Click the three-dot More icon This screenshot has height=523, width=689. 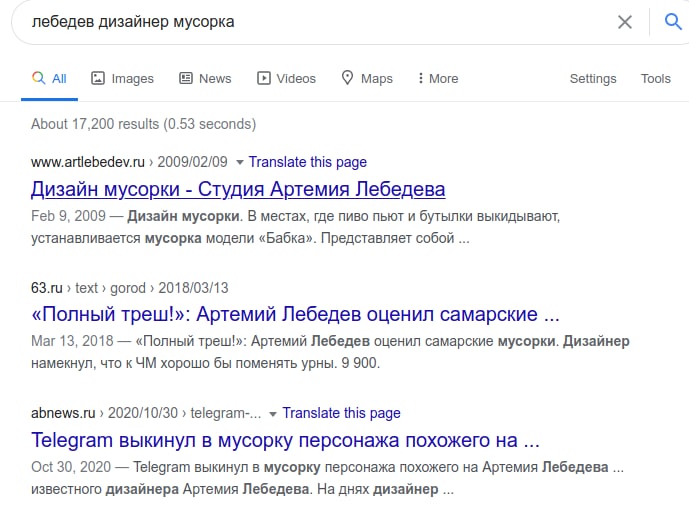pyautogui.click(x=421, y=78)
